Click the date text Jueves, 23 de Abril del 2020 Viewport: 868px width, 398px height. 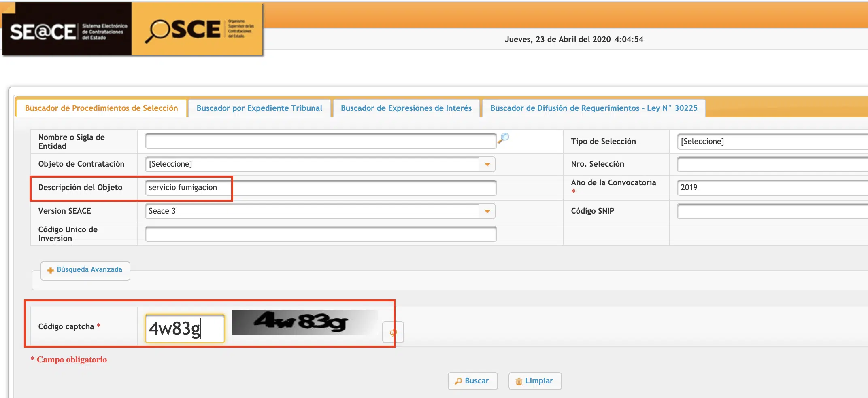557,40
